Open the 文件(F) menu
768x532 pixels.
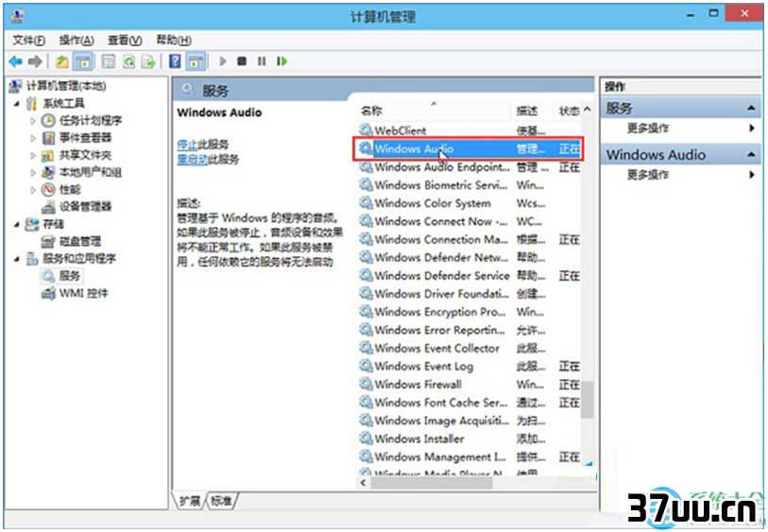pos(29,41)
